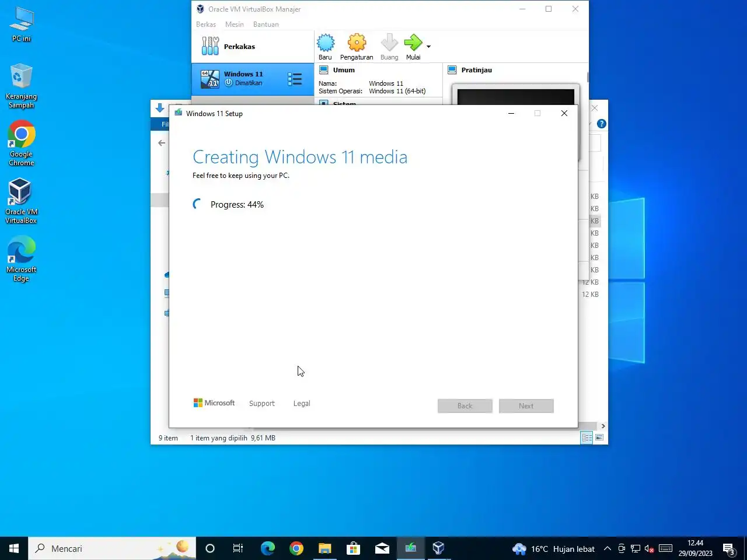Image resolution: width=747 pixels, height=560 pixels.
Task: Open File Explorer from the taskbar
Action: pyautogui.click(x=325, y=548)
